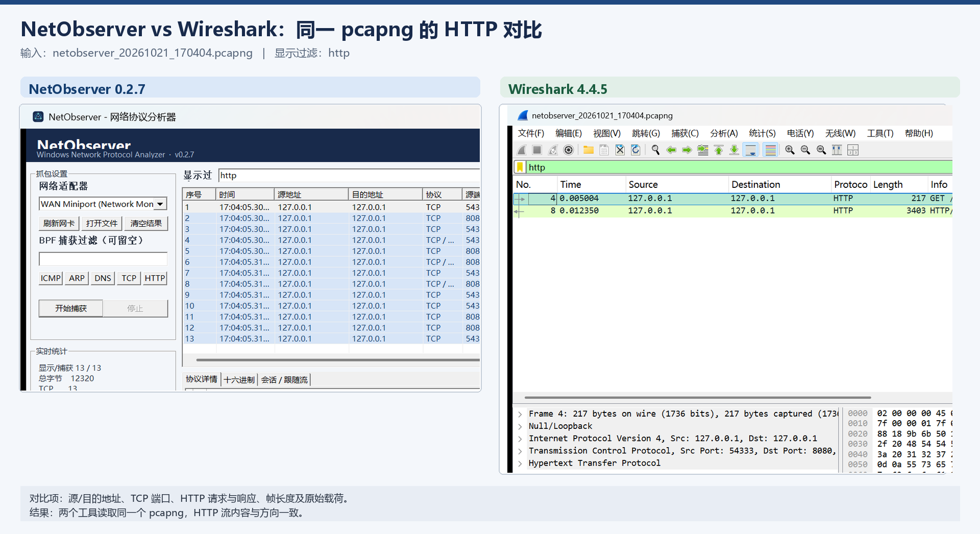Click the 打开文件 button
The width and height of the screenshot is (980, 534).
(102, 224)
